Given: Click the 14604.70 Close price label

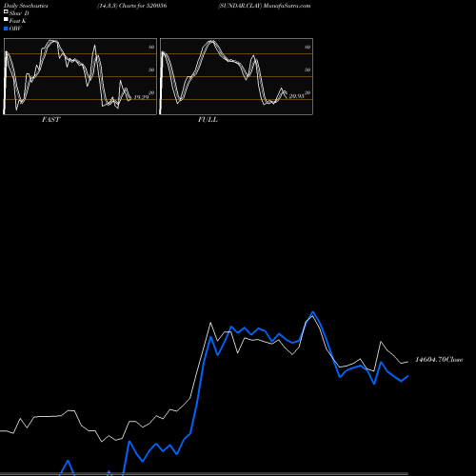Looking at the screenshot, I should coord(439,360).
